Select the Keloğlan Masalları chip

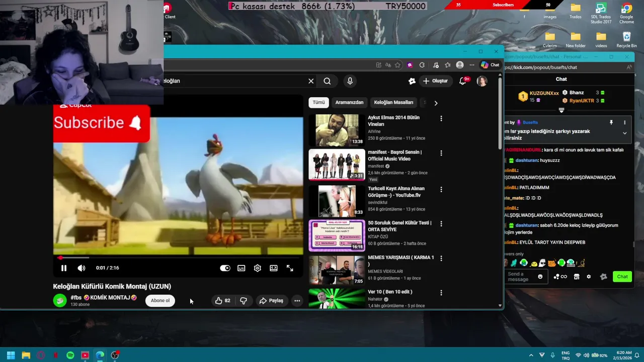(x=393, y=103)
